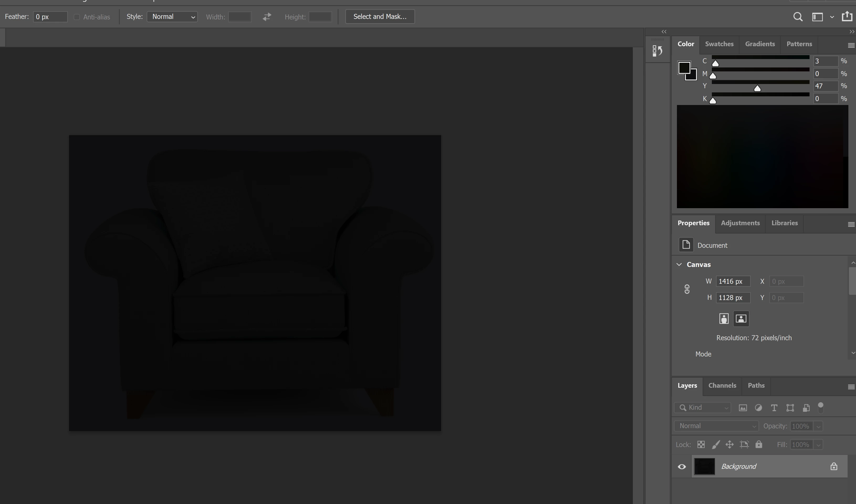
Task: Swap width and height values icon
Action: coord(267,17)
